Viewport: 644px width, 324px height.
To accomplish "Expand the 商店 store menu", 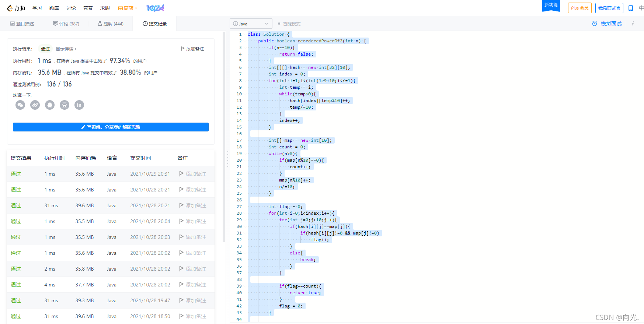I will point(128,8).
